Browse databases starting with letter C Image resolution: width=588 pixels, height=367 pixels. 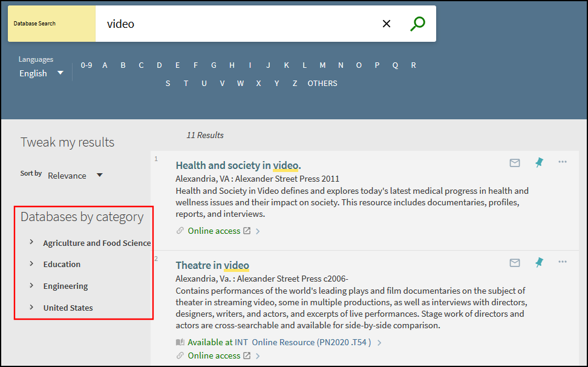click(141, 65)
